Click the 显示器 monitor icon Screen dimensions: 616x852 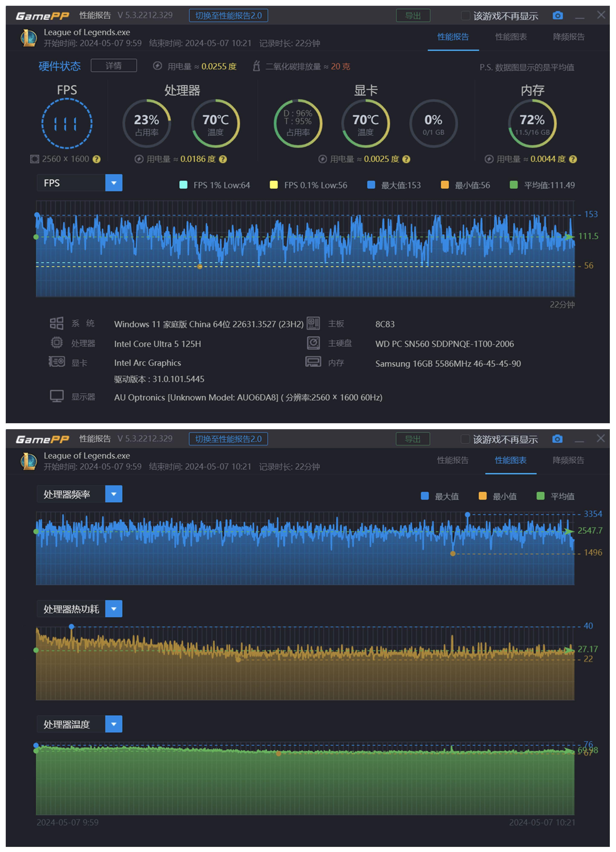pos(57,396)
